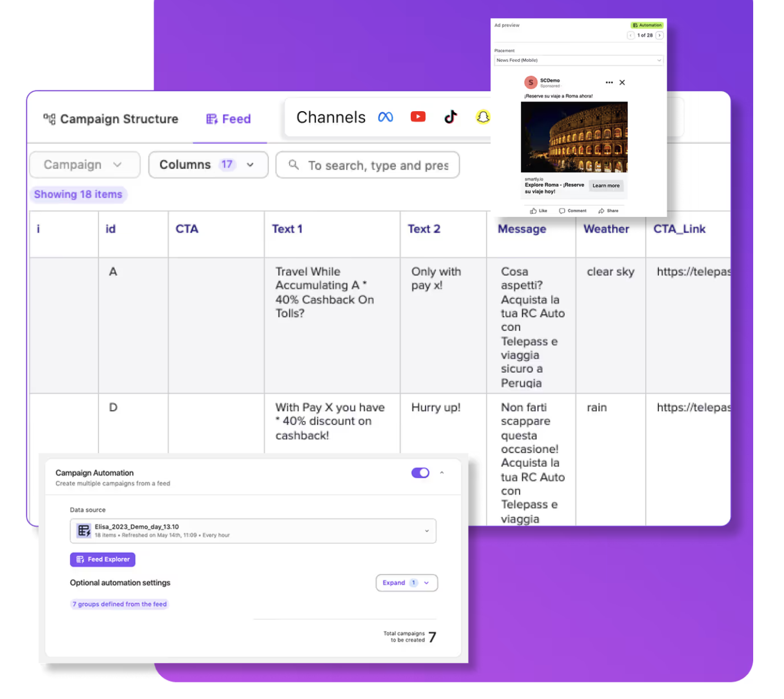The height and width of the screenshot is (699, 784).
Task: Open the Columns 17 dropdown
Action: (208, 165)
